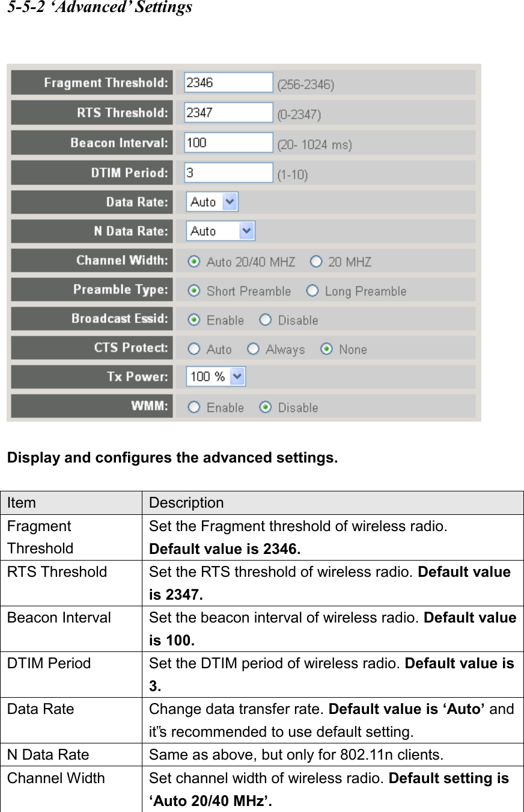Set CTS Protect to Auto
The image size is (524, 812).
(x=194, y=349)
